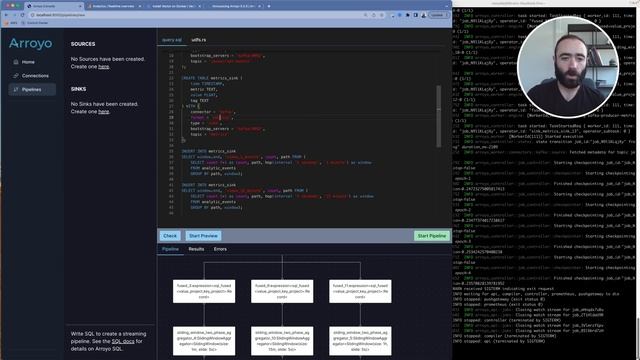
Task: Open the browser profile avatar
Action: point(424,15)
